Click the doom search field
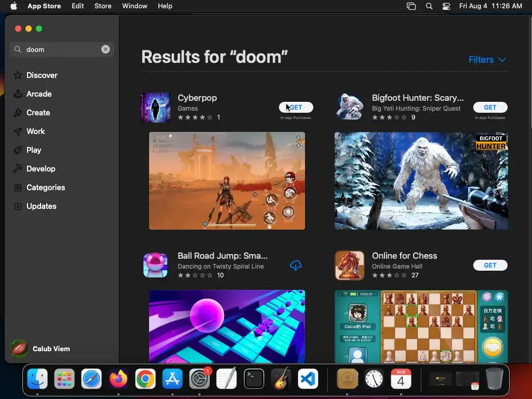532x399 pixels. click(62, 49)
